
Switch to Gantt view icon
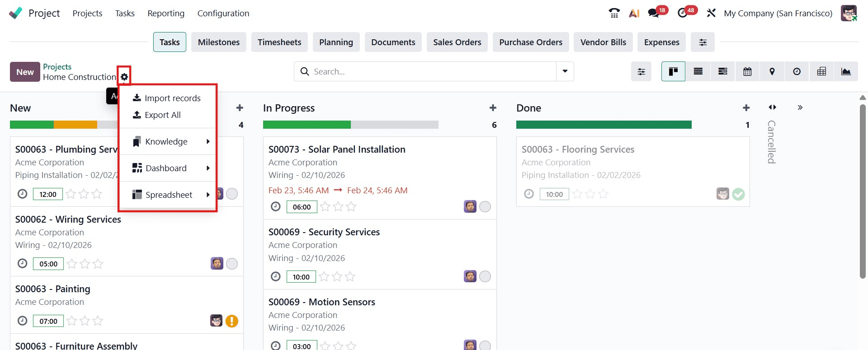723,71
